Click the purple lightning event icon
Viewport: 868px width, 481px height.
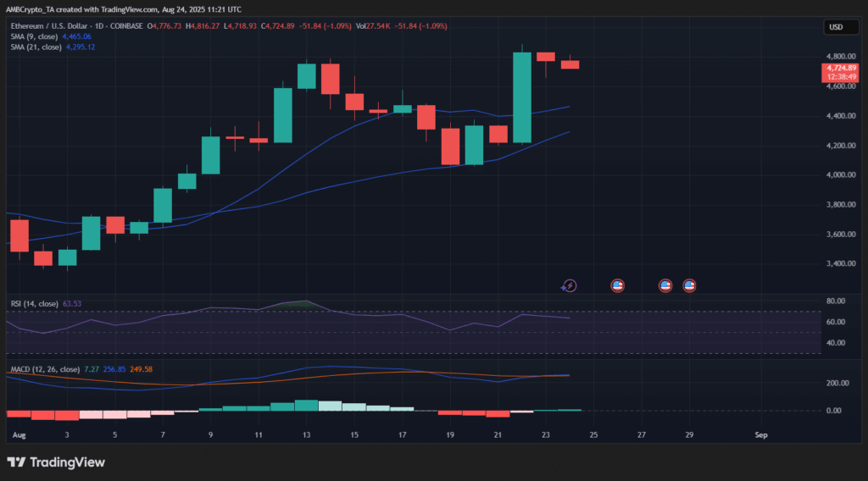(570, 286)
